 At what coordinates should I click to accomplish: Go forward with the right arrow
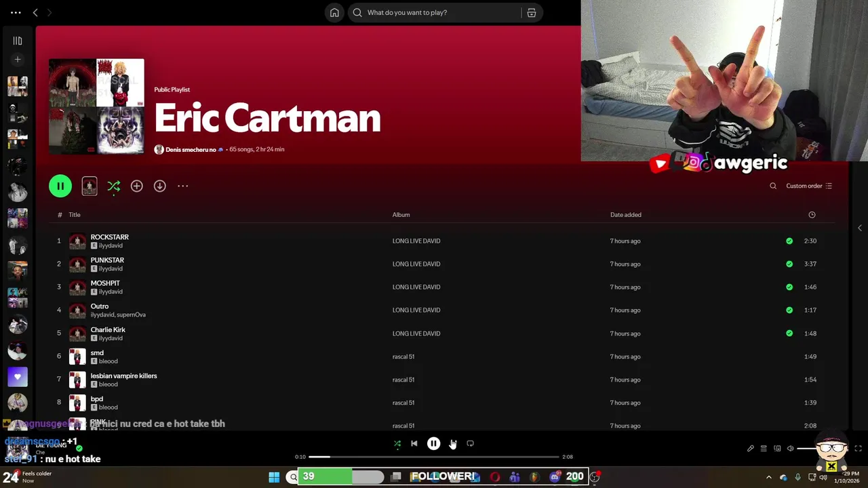[x=50, y=12]
